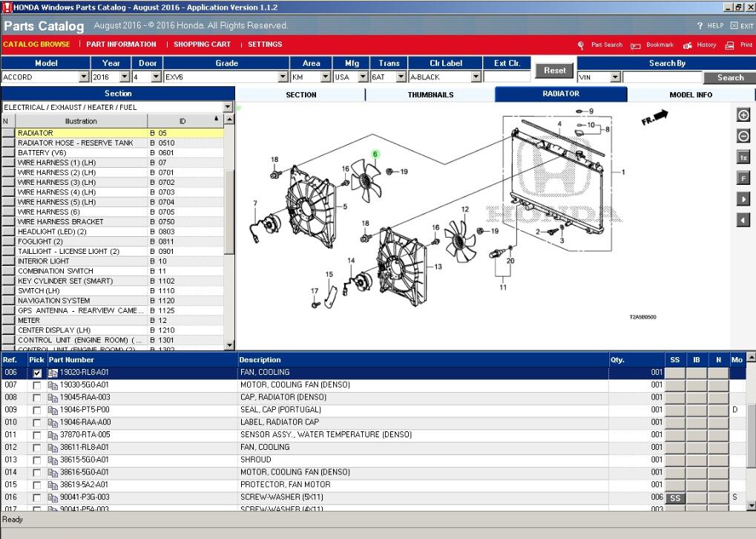Open the Door dropdown
756x539 pixels.
tap(156, 77)
